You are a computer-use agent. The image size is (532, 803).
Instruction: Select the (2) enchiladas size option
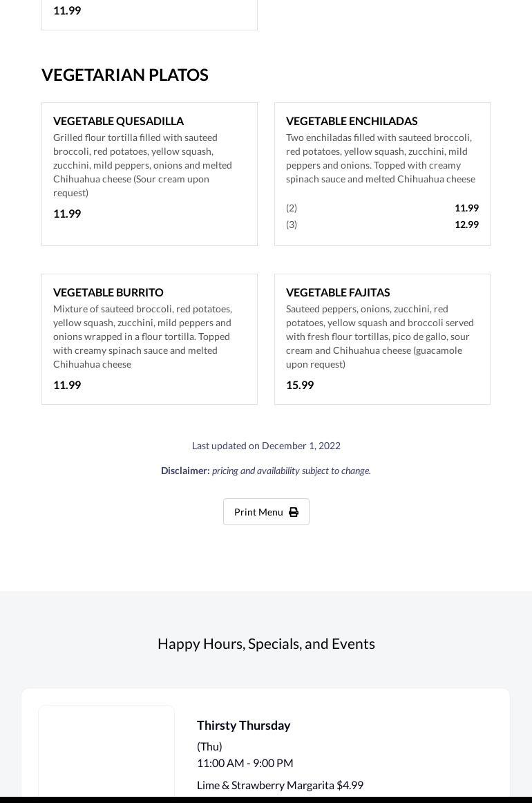point(292,208)
